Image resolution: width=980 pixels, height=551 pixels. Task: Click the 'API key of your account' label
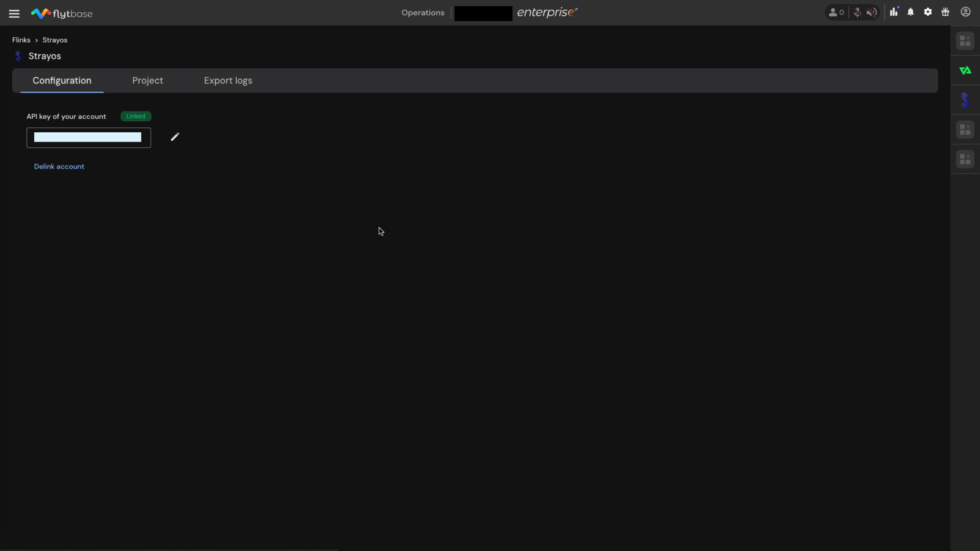tap(66, 116)
